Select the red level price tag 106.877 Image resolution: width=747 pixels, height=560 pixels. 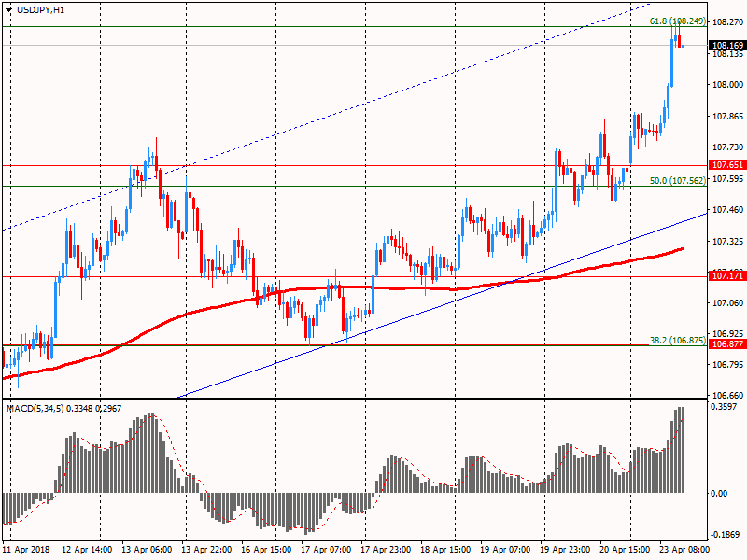727,344
